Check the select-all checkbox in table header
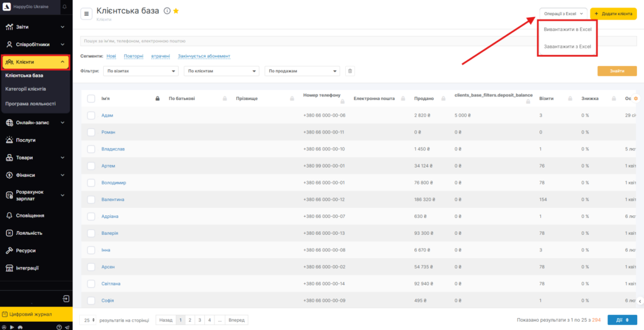644x330 pixels. click(91, 98)
